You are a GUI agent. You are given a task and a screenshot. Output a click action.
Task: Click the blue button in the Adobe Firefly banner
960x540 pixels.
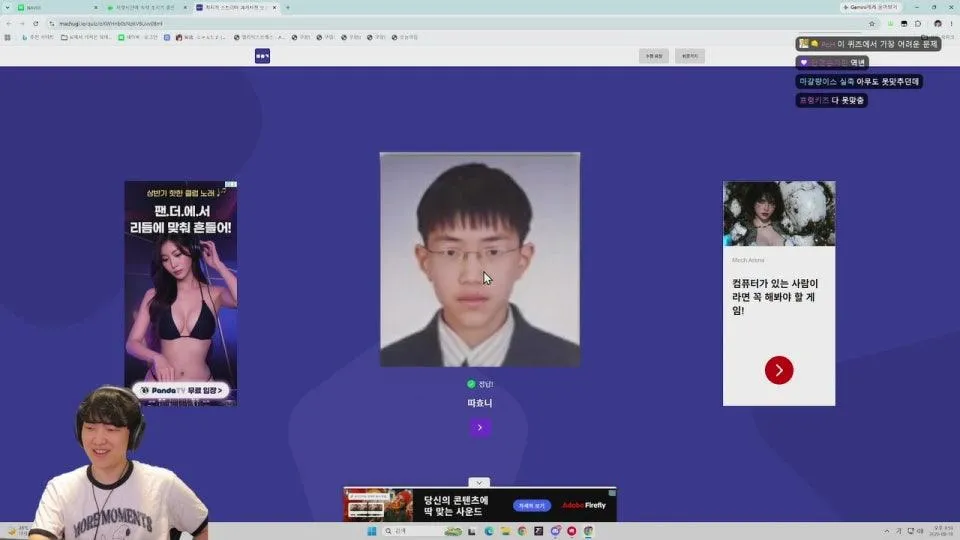(531, 506)
